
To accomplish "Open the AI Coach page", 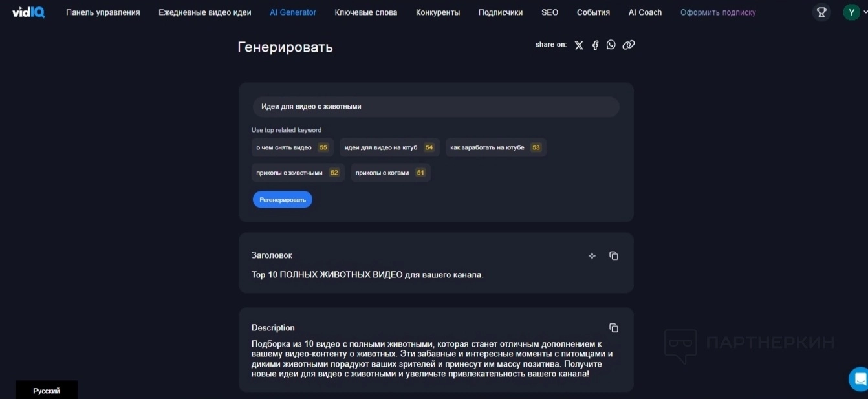I will [645, 12].
